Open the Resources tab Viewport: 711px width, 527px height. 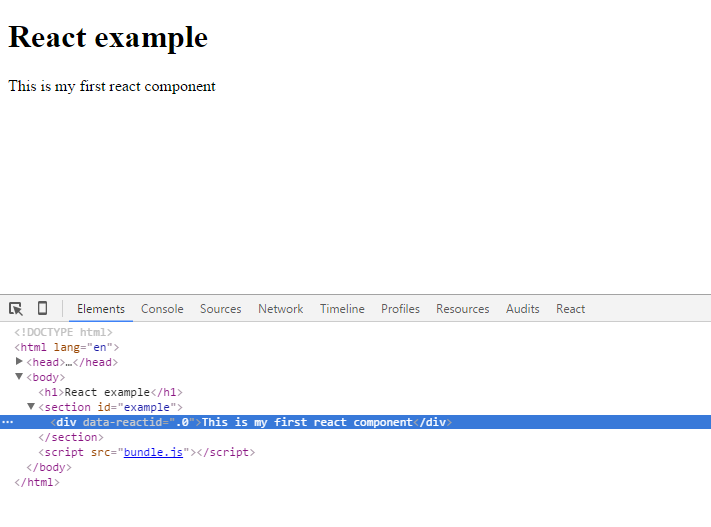coord(463,309)
